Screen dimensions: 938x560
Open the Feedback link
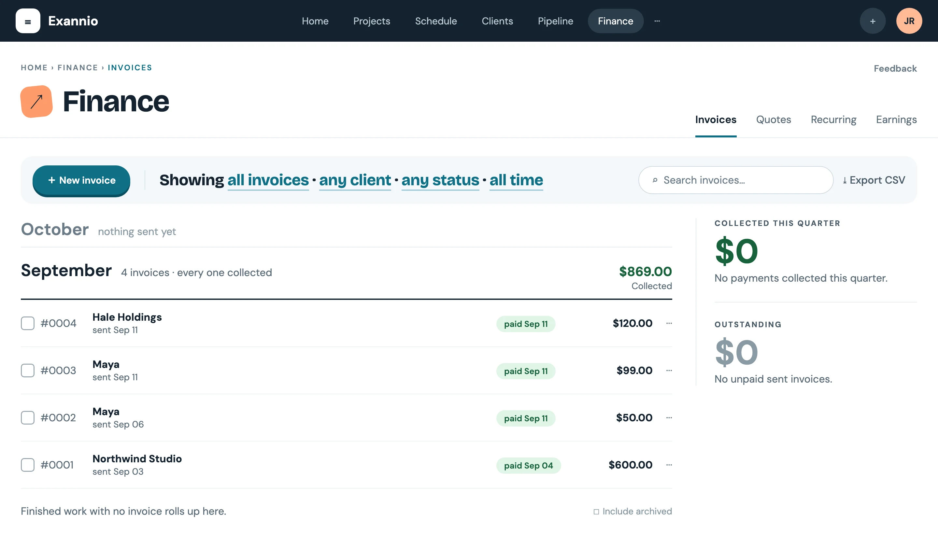(x=895, y=69)
